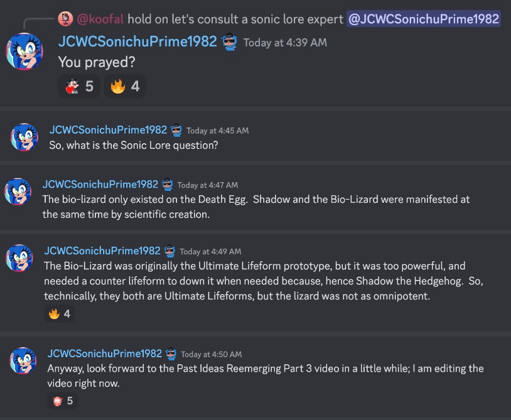Click the role badge icon beside the 4:39 AM username
Screen dimensions: 511x420
click(x=230, y=43)
